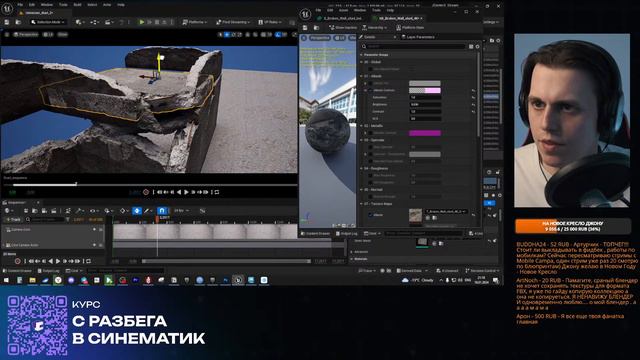The width and height of the screenshot is (640, 360).
Task: Open the viewport hamburger options menu
Action: [x=7, y=35]
